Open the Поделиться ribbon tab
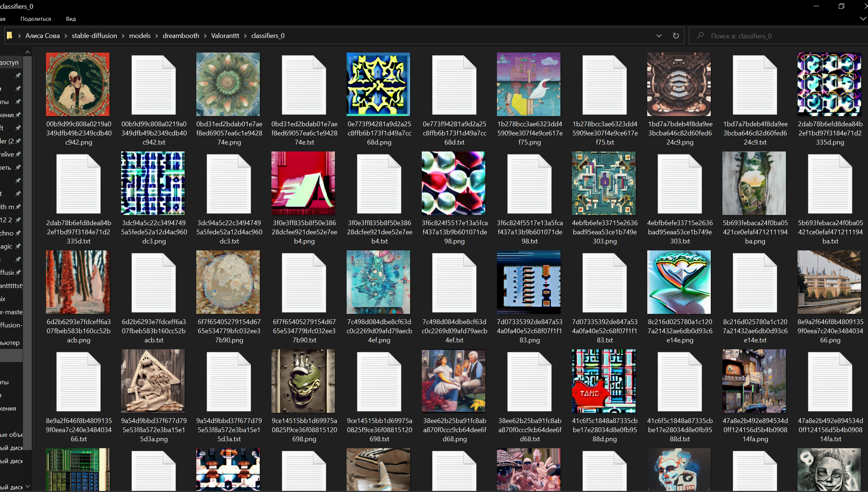The width and height of the screenshot is (868, 492). click(36, 19)
